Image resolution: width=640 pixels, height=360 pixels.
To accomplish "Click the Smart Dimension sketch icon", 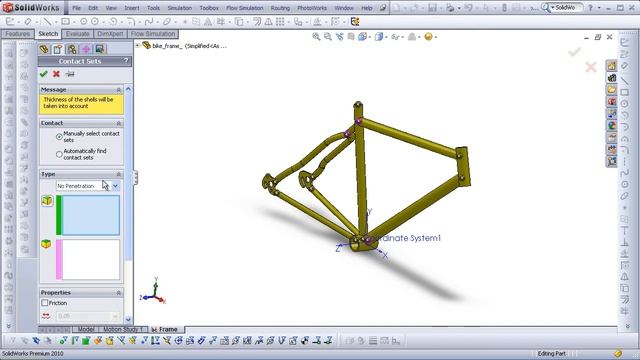I will click(x=28, y=22).
